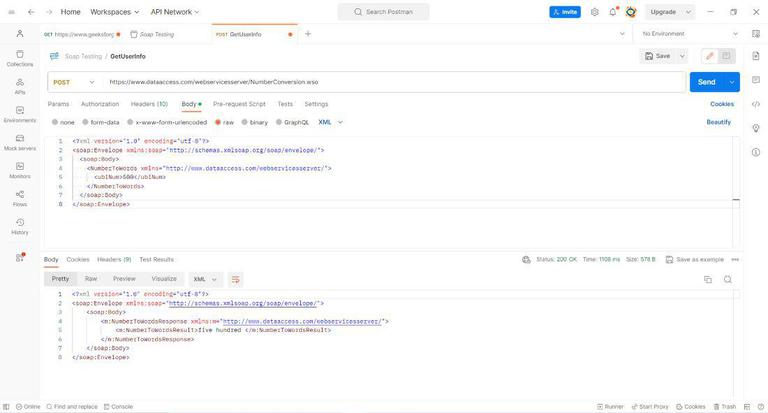Viewport: 768px width, 413px height.
Task: Select the x-www-form-urlencoded body option
Action: (x=168, y=122)
